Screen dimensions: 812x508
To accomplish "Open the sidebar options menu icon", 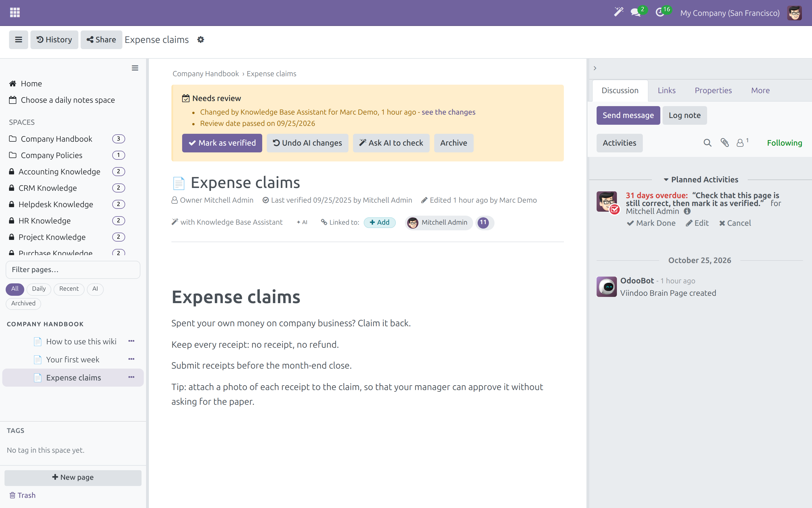I will [135, 68].
